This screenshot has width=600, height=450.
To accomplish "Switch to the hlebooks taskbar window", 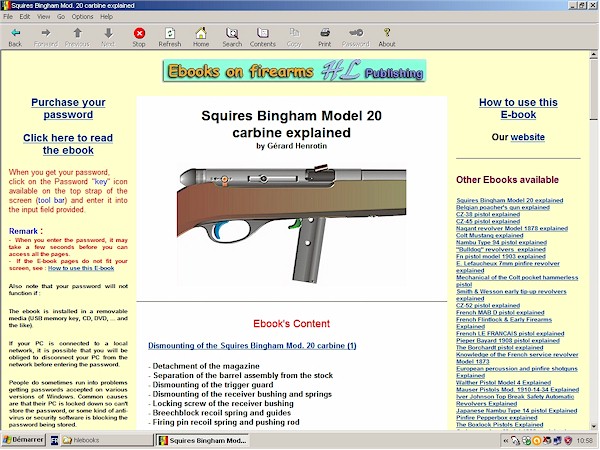I will 107,440.
